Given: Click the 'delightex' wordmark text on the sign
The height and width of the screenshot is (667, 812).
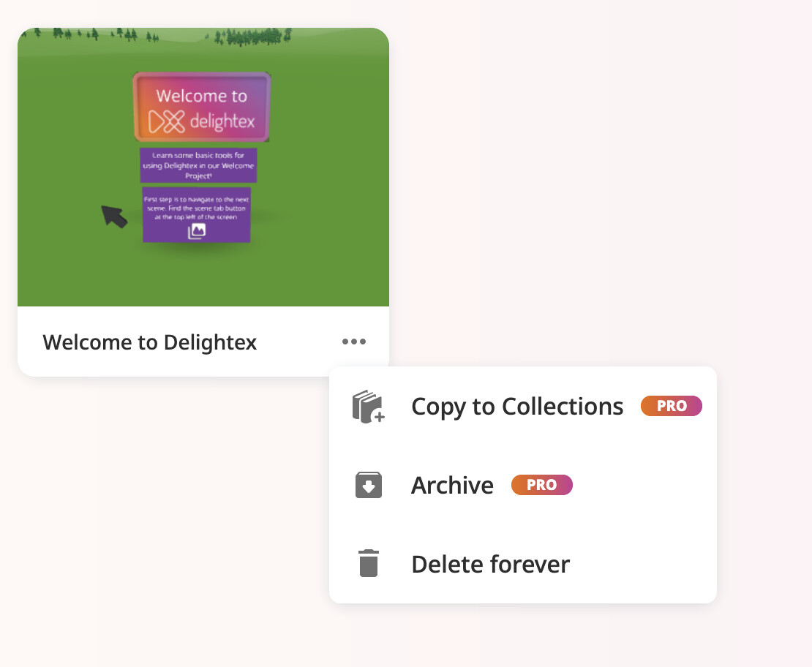Looking at the screenshot, I should [x=222, y=121].
